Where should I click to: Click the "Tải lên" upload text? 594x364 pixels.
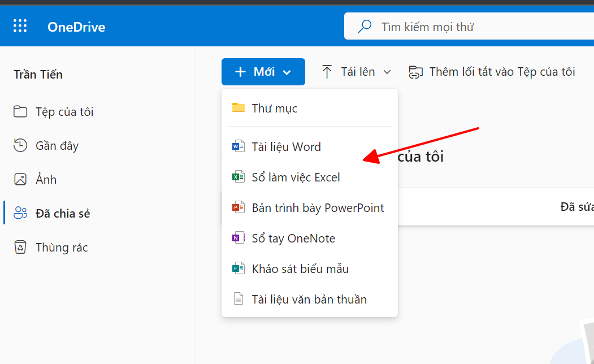click(x=358, y=72)
